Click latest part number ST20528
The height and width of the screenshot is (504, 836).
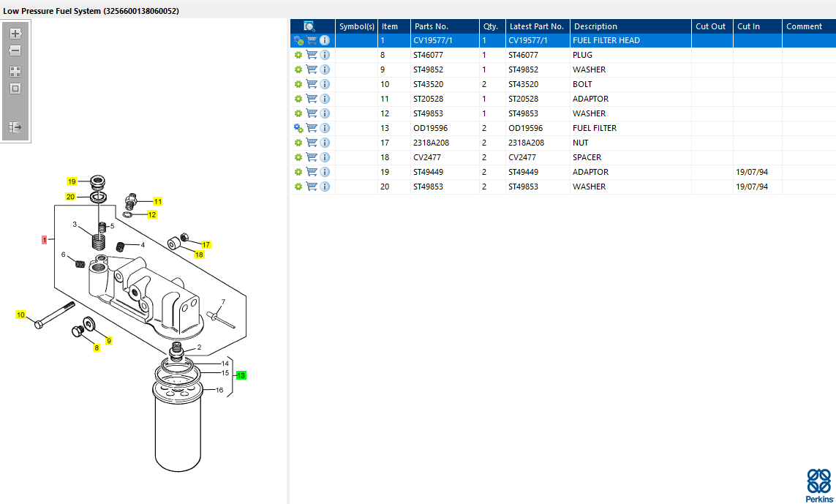tap(524, 99)
